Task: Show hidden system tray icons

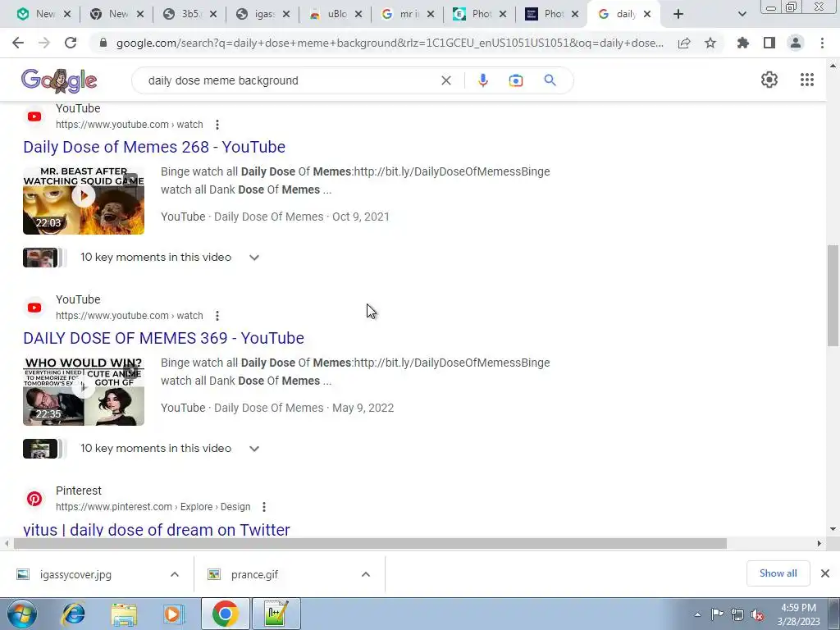Action: click(697, 614)
